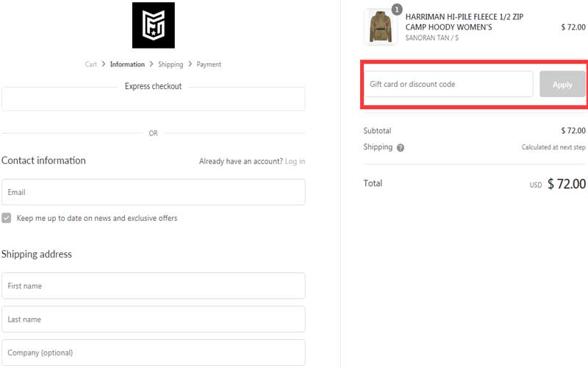Click the Log in link

[x=295, y=161]
